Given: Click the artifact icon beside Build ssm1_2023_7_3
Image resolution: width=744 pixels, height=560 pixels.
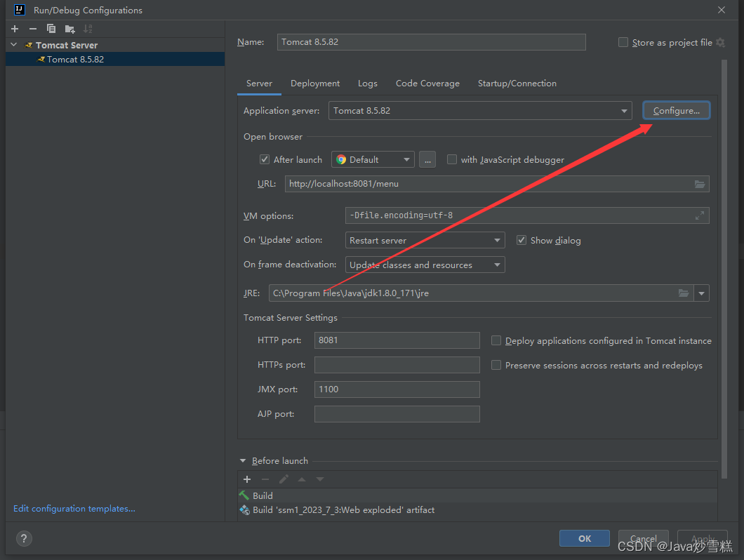Looking at the screenshot, I should click(244, 510).
